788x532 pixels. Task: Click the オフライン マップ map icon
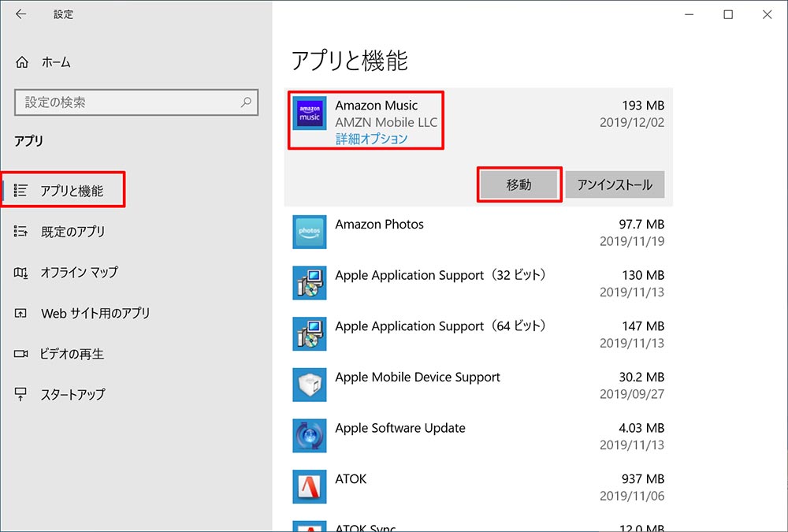tap(20, 273)
